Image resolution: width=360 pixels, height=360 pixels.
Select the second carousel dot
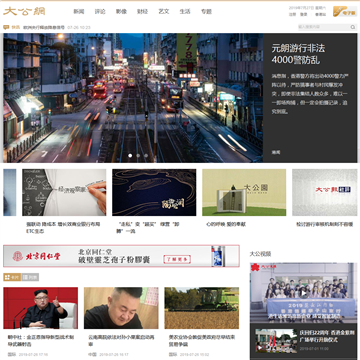[x=138, y=155]
